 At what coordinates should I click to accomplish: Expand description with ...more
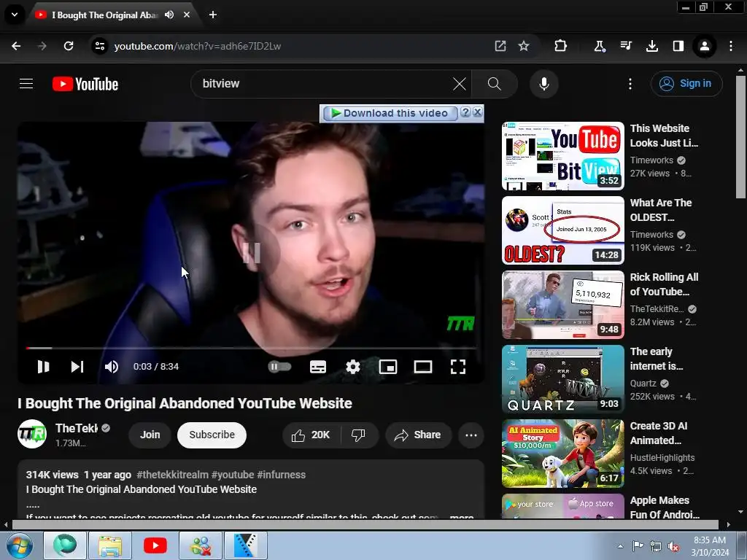pyautogui.click(x=461, y=516)
